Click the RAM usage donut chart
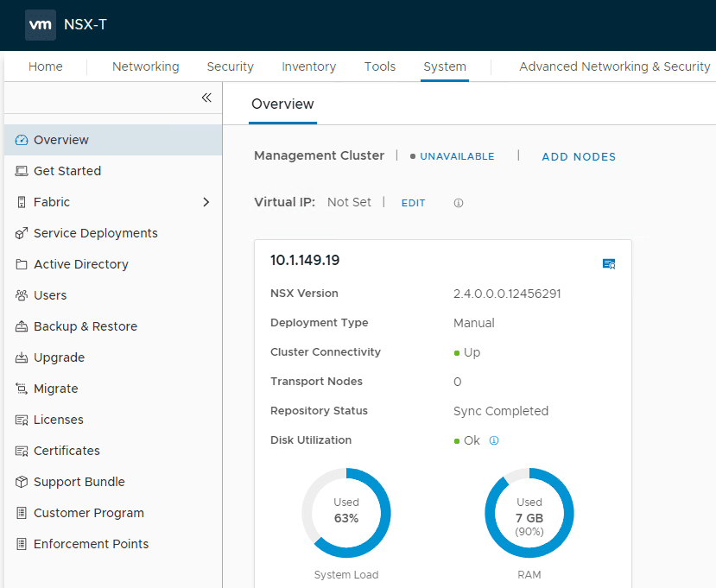Screen dimensions: 716x588 529,513
